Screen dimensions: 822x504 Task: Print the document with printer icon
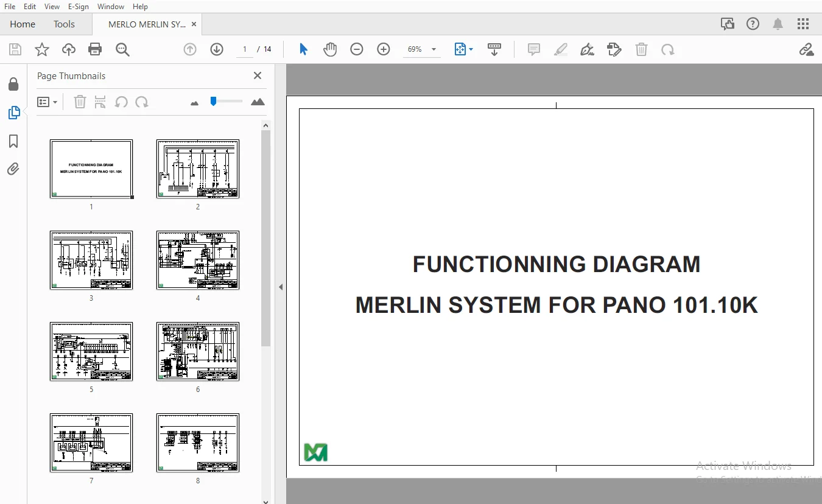pos(95,49)
